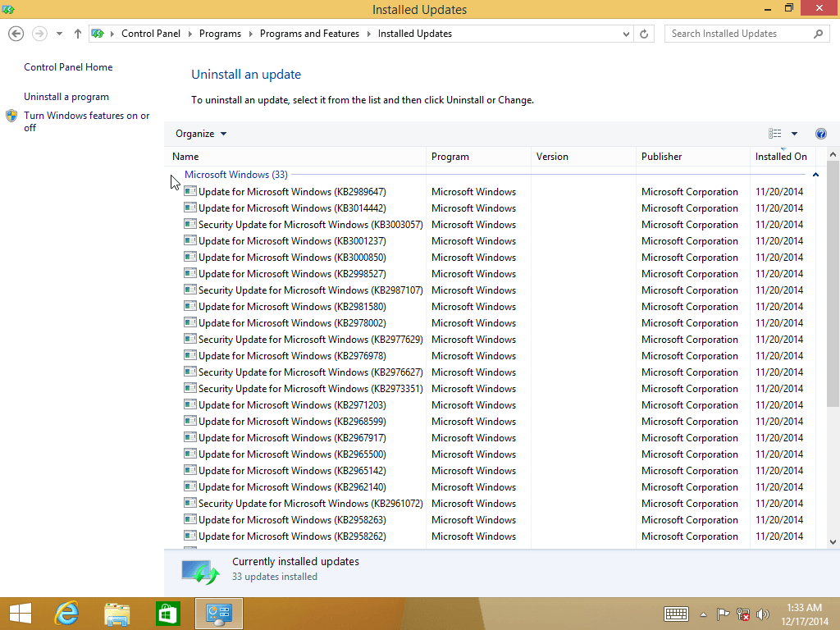
Task: Click the scroll up arrow of list
Action: [833, 154]
